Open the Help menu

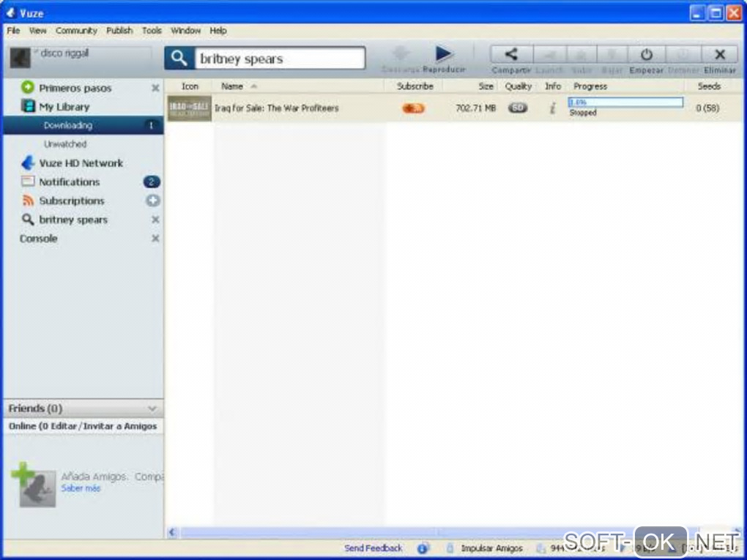pyautogui.click(x=218, y=31)
